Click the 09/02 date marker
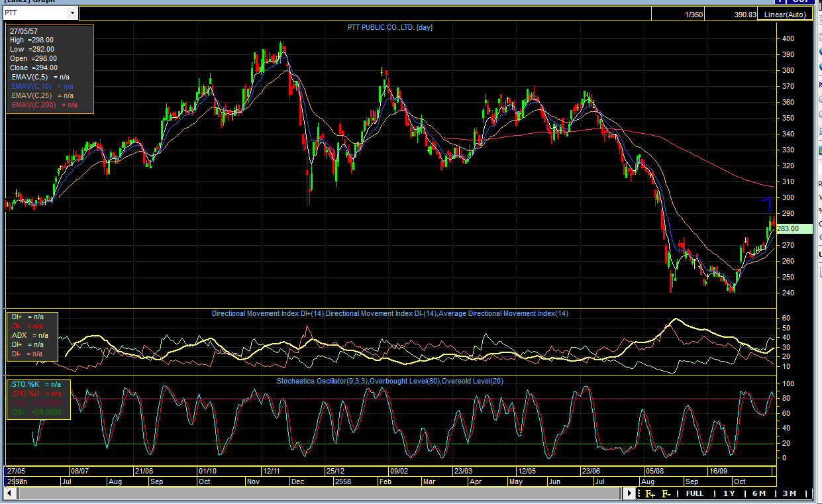The width and height of the screenshot is (822, 504). click(399, 471)
